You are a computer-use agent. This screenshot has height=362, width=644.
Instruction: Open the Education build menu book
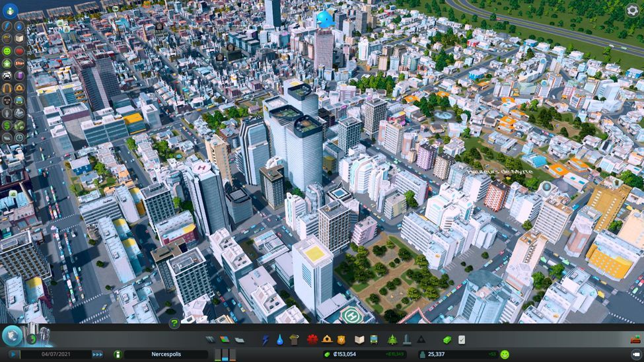(x=359, y=340)
